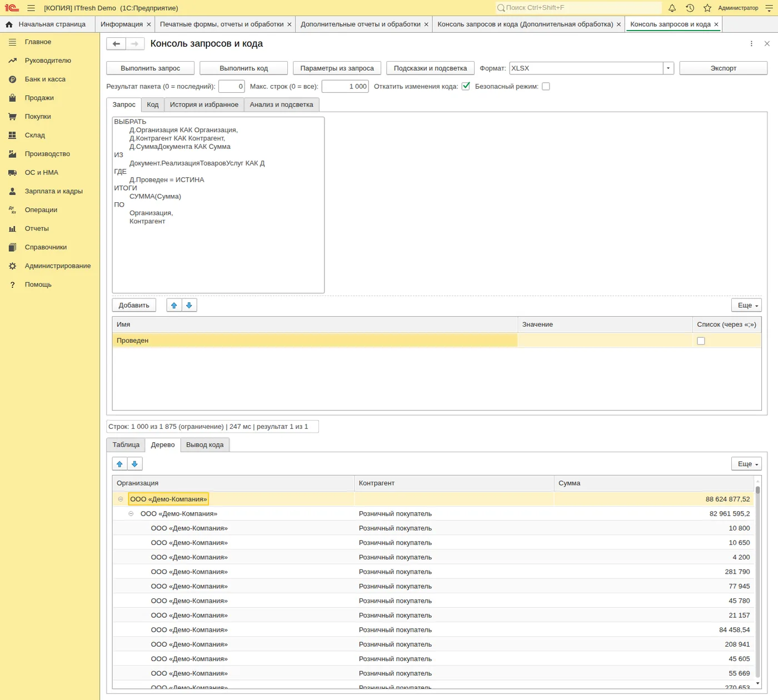Open the Формат dropdown arrow

tap(669, 68)
